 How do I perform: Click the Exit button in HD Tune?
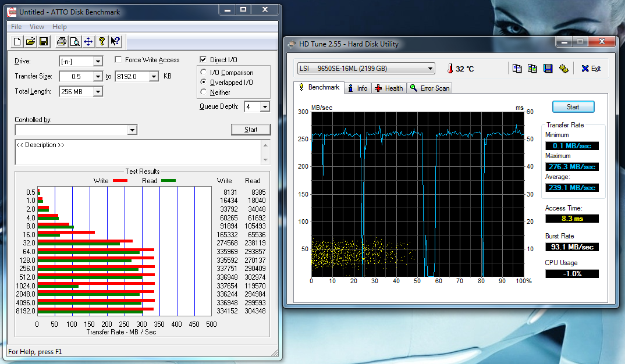click(591, 69)
